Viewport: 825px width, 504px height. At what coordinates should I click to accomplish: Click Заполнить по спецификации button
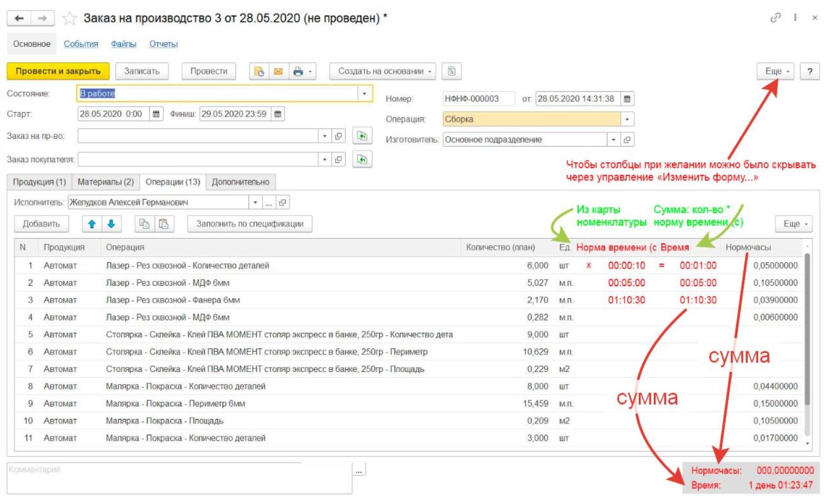click(250, 224)
